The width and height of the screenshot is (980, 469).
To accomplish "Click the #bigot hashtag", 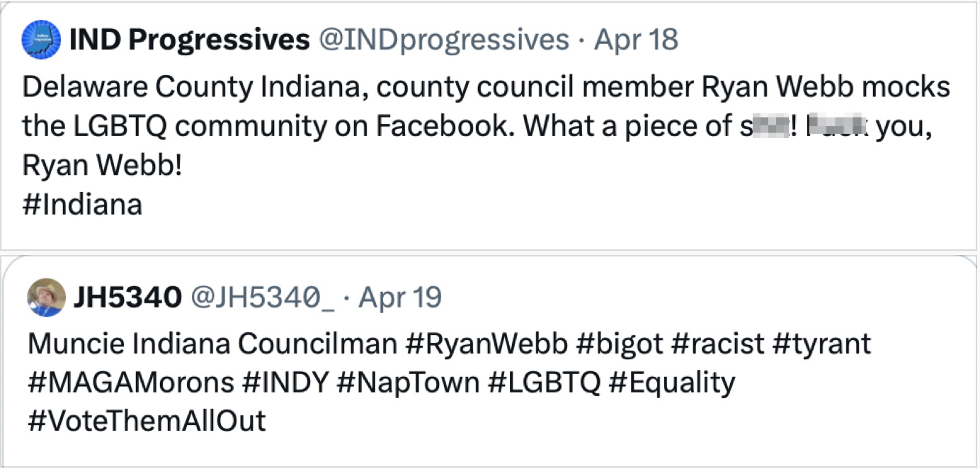I will pyautogui.click(x=620, y=344).
